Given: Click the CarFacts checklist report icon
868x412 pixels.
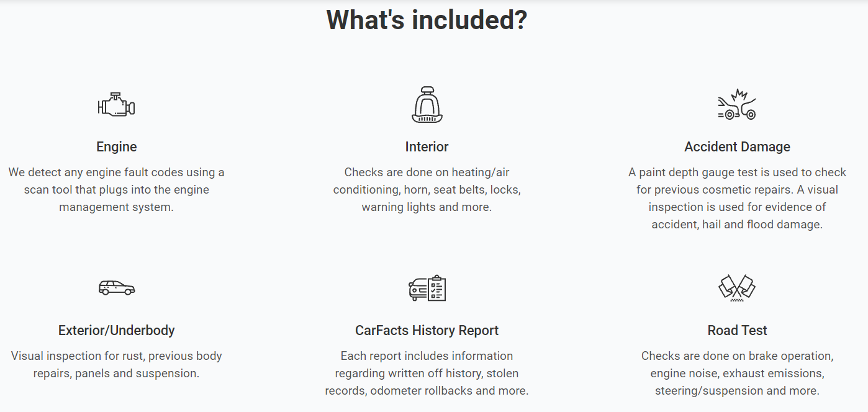Looking at the screenshot, I should tap(427, 288).
